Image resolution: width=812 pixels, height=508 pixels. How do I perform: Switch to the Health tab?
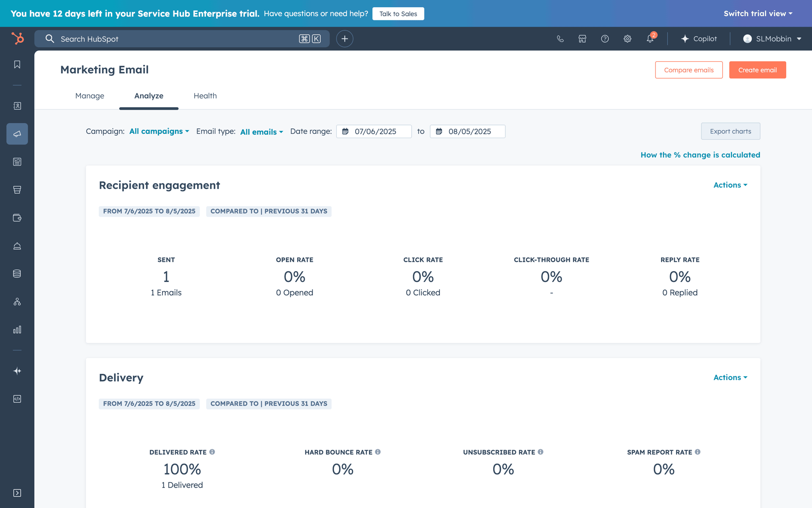click(205, 96)
